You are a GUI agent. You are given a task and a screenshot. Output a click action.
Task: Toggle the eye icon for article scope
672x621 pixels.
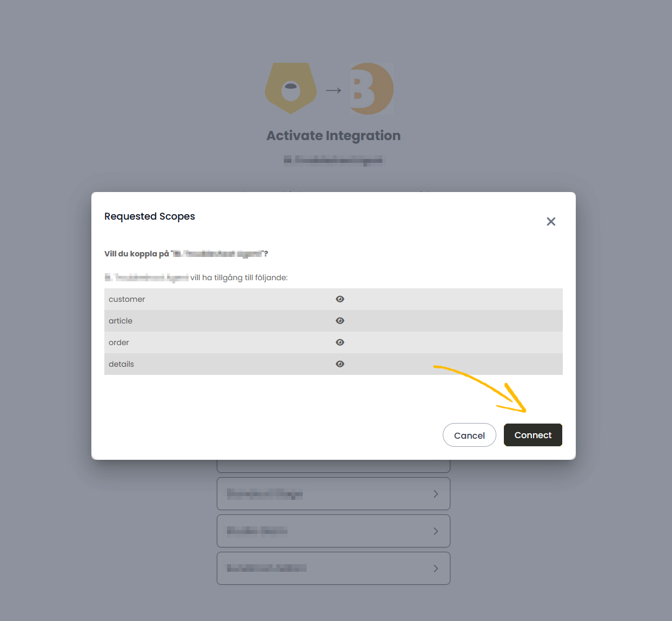pyautogui.click(x=340, y=321)
